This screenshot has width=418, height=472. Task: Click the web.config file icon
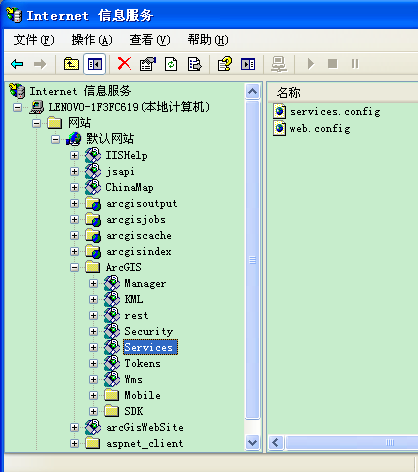[x=279, y=128]
